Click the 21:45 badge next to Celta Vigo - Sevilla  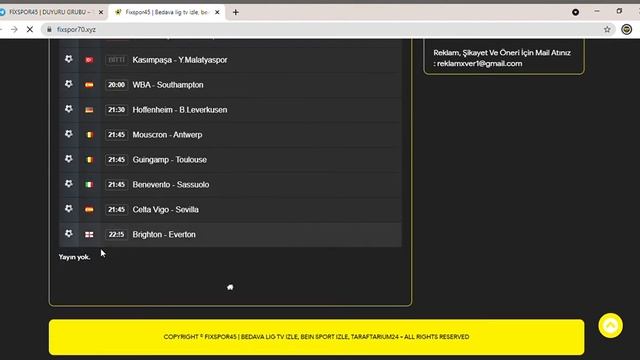(x=116, y=209)
